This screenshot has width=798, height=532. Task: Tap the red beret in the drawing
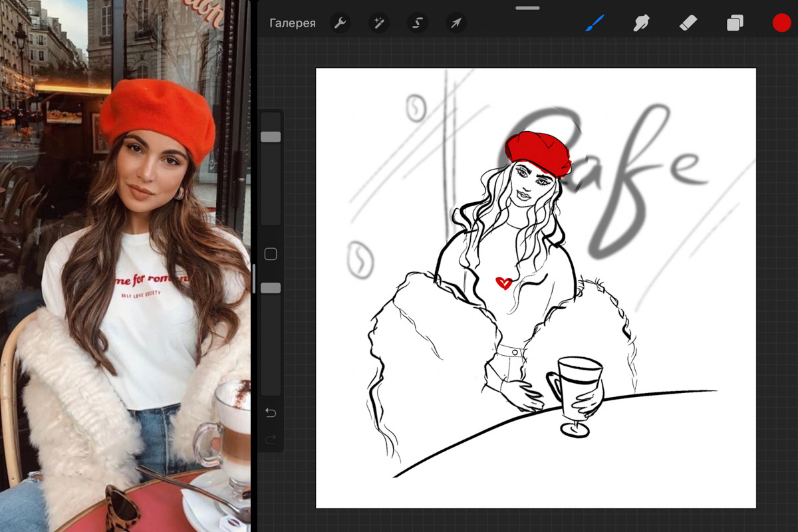537,152
